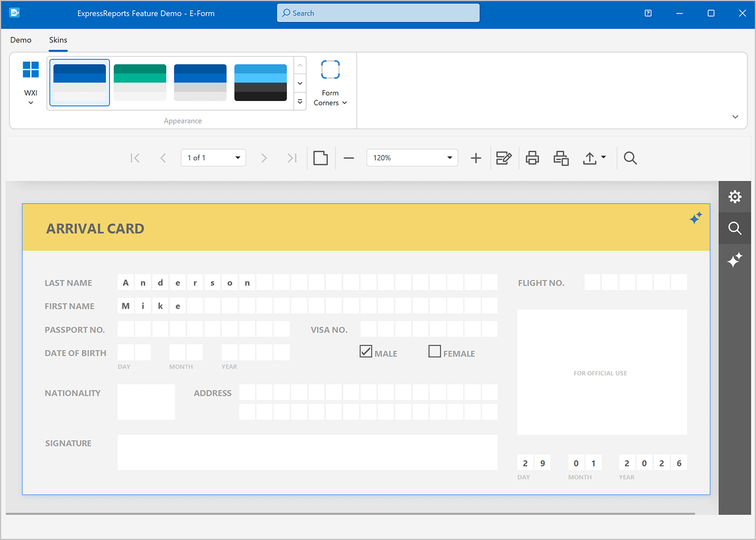Click the zoom in plus button
The height and width of the screenshot is (540, 756).
(476, 158)
